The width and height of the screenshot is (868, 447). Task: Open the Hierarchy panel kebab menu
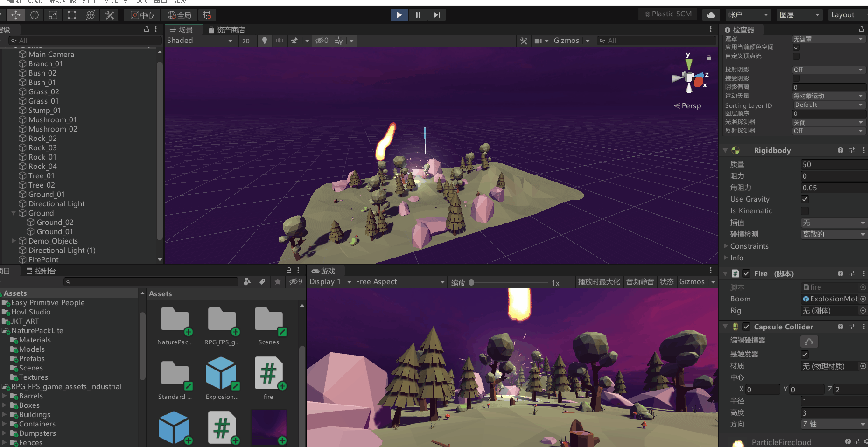tap(156, 29)
